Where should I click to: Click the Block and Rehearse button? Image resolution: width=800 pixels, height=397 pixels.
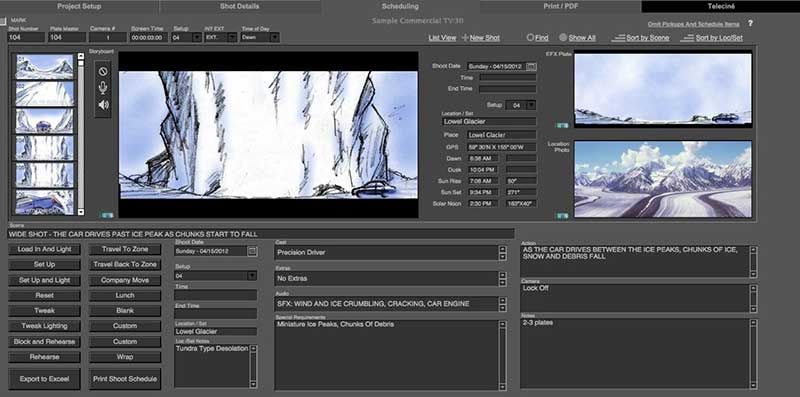[44, 341]
